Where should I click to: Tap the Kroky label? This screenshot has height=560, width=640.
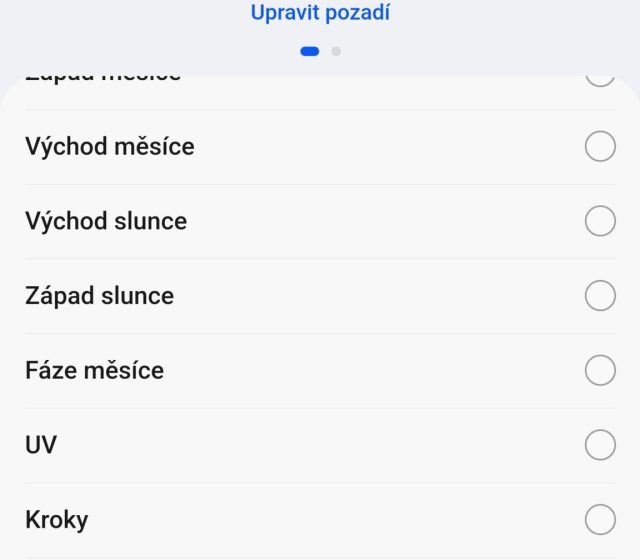tap(57, 520)
